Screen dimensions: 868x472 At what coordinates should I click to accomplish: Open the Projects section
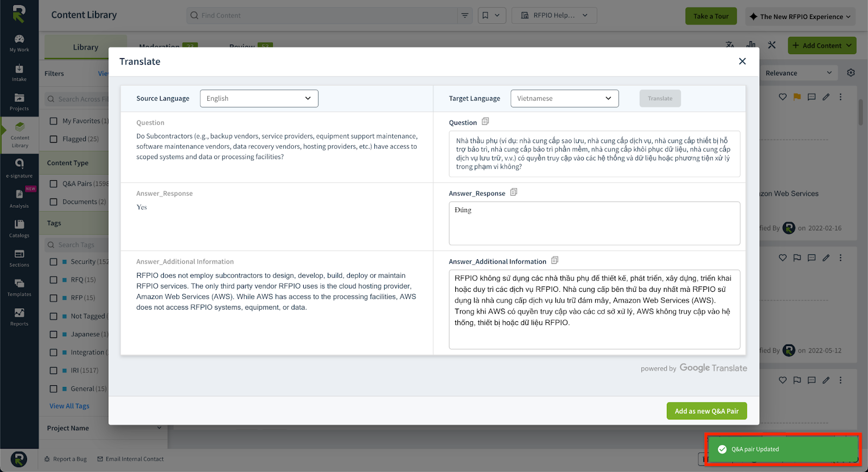pyautogui.click(x=19, y=102)
